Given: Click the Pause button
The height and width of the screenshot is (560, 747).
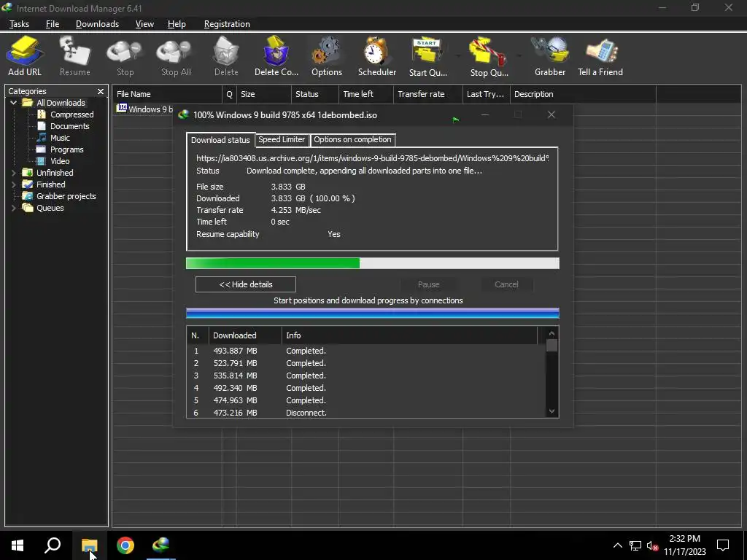Looking at the screenshot, I should coord(428,284).
